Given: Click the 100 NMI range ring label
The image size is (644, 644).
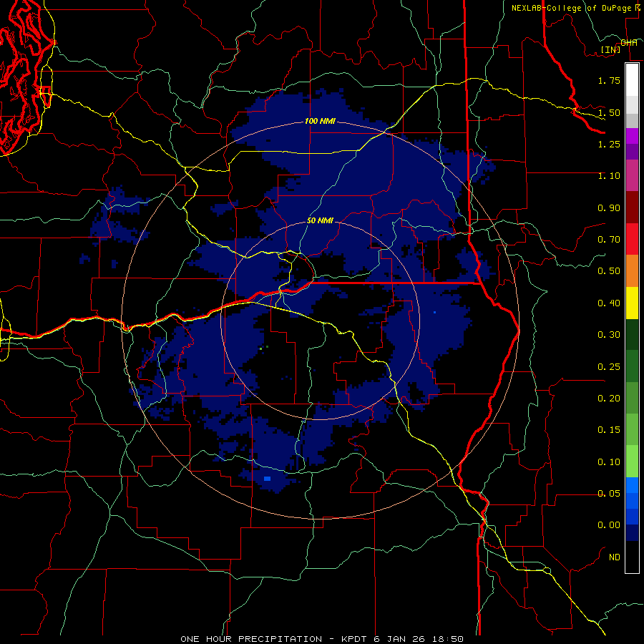Looking at the screenshot, I should (x=320, y=121).
